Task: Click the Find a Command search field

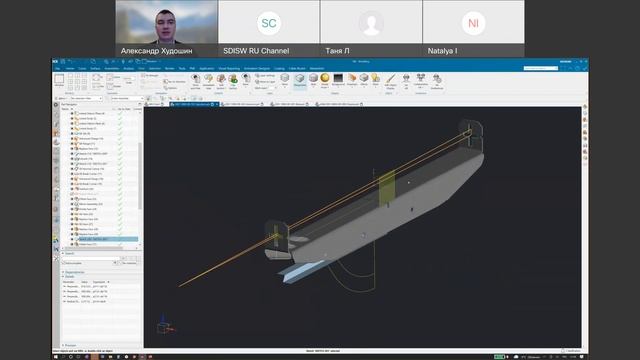Action: [x=540, y=68]
